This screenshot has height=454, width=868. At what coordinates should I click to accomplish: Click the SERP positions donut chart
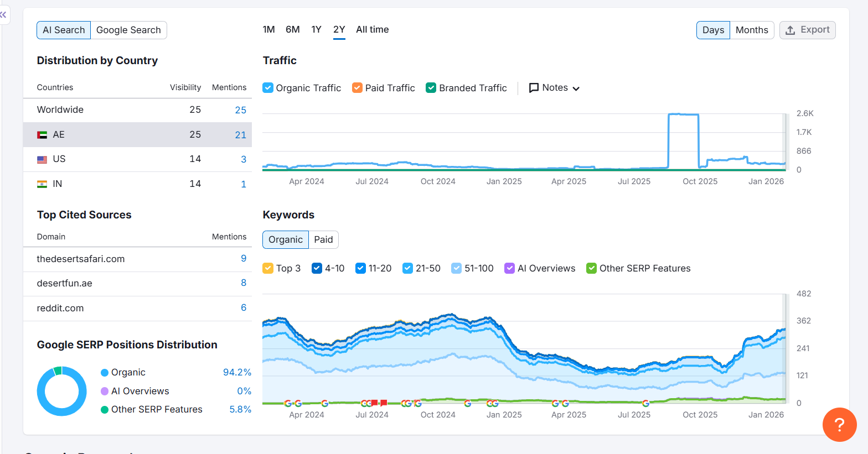[x=61, y=391]
